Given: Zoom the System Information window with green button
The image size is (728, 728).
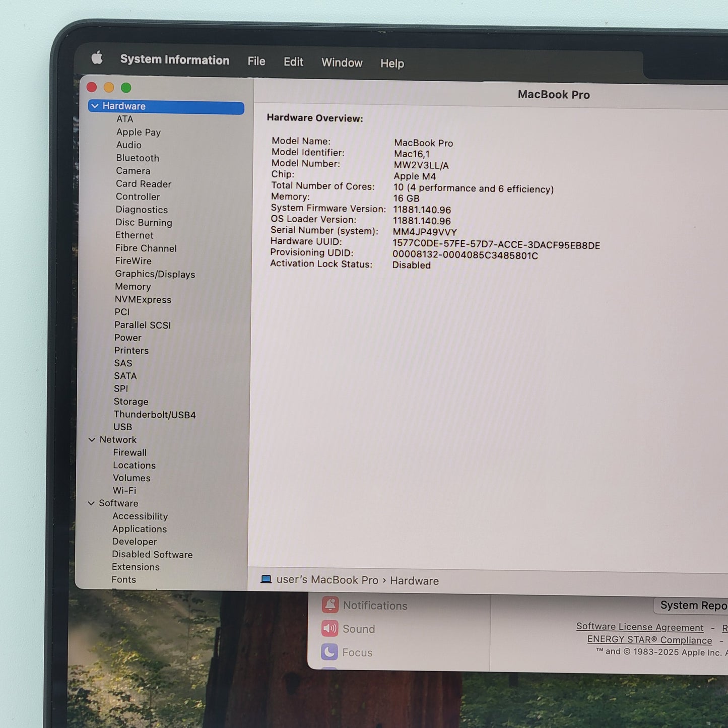Looking at the screenshot, I should 126,88.
